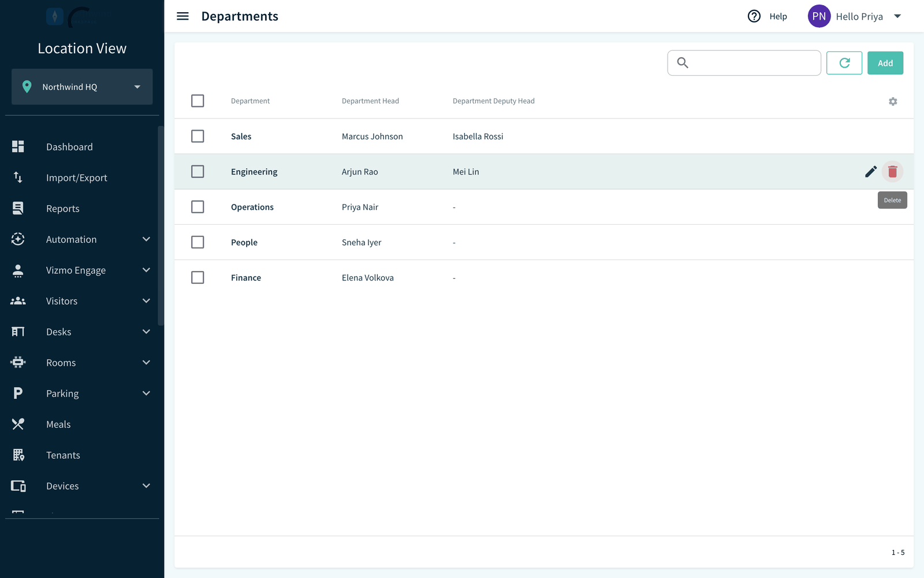924x578 pixels.
Task: Click the Sales department name
Action: point(241,136)
